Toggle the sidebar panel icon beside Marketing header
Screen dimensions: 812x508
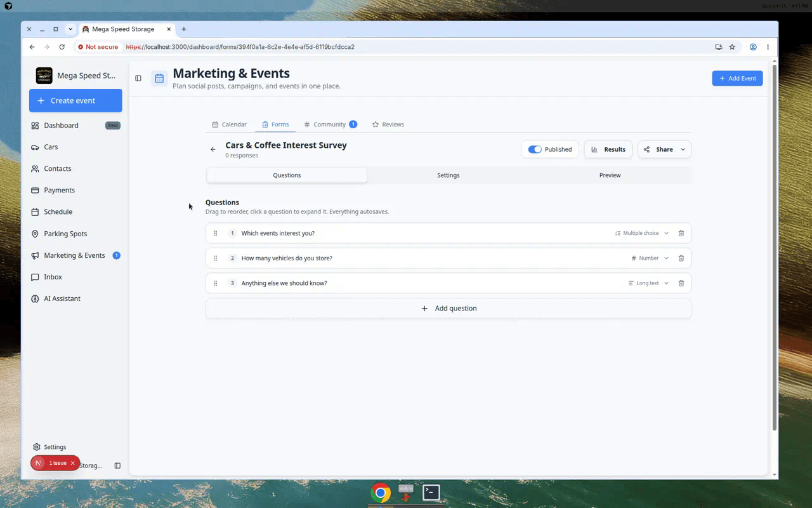(138, 78)
